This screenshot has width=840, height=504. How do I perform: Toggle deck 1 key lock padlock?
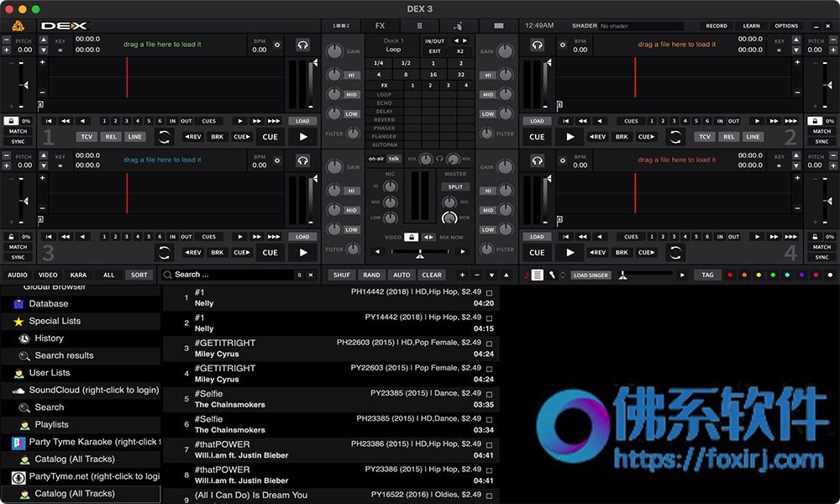[x=11, y=121]
